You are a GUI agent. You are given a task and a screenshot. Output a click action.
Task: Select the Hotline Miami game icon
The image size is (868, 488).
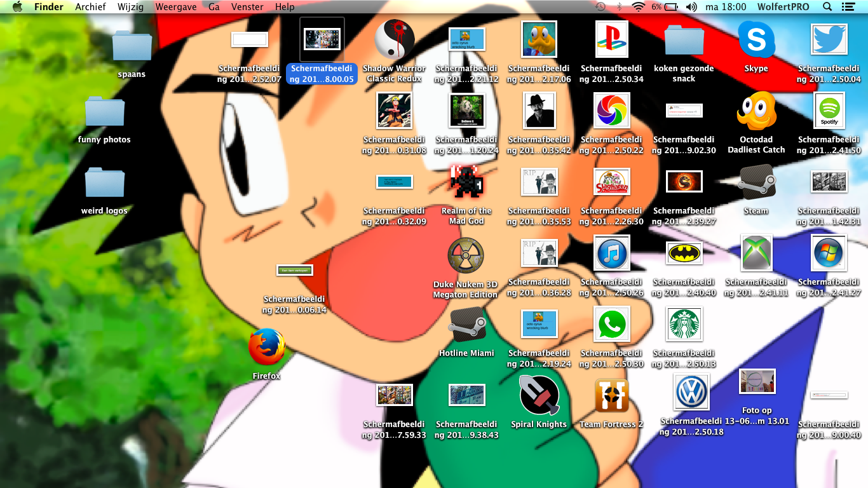(466, 325)
